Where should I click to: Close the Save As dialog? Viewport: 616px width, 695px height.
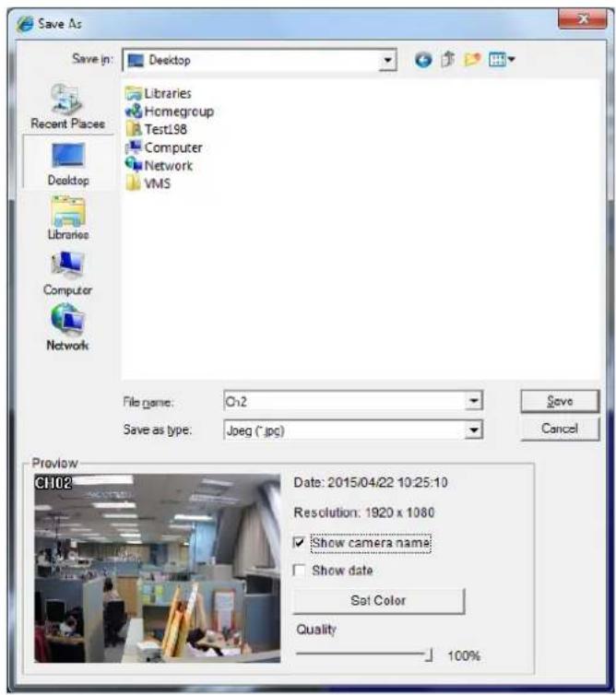click(x=582, y=19)
